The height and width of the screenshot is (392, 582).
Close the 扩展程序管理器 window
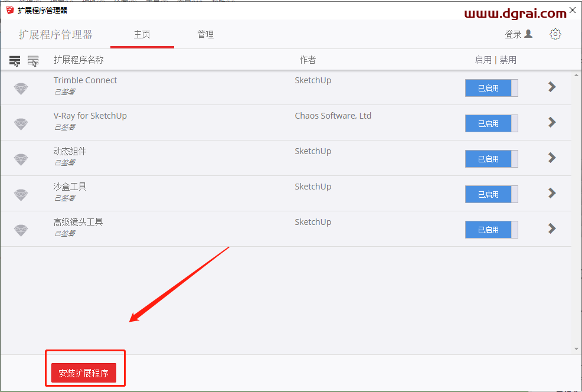click(573, 10)
